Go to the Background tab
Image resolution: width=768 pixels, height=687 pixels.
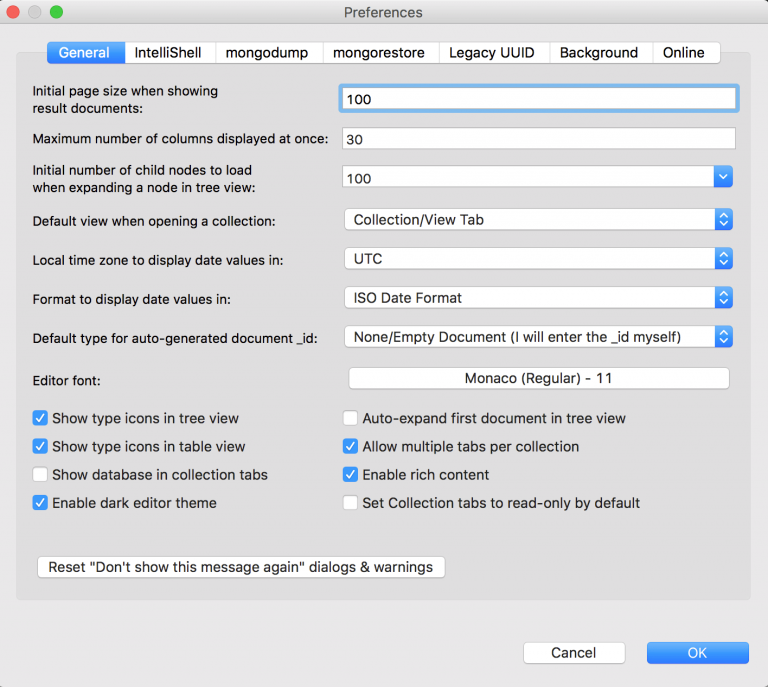click(x=599, y=52)
